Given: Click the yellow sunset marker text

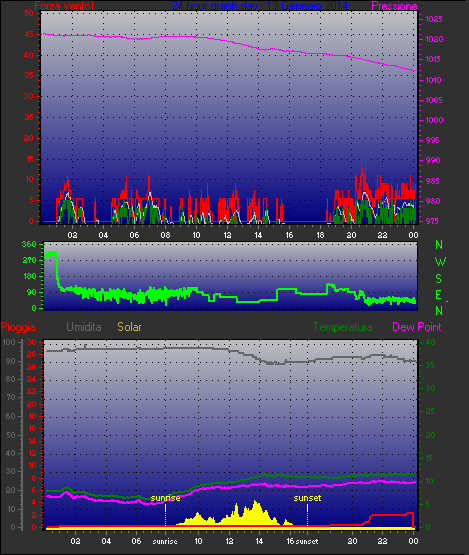Looking at the screenshot, I should (x=307, y=498).
